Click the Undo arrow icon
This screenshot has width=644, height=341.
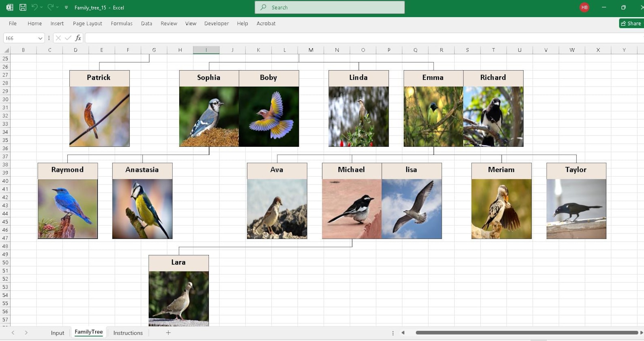[34, 7]
